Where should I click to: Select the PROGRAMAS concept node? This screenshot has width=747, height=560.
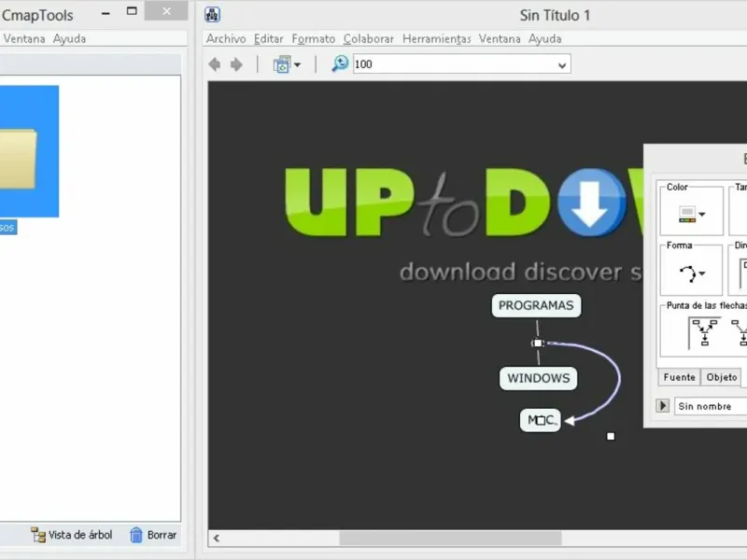click(536, 306)
